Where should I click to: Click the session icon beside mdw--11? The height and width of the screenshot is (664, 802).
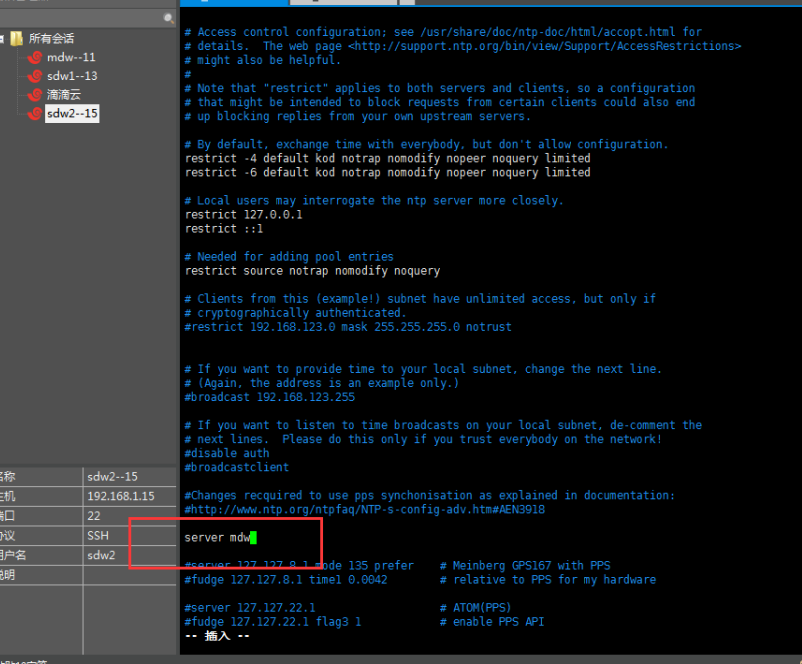tap(35, 57)
